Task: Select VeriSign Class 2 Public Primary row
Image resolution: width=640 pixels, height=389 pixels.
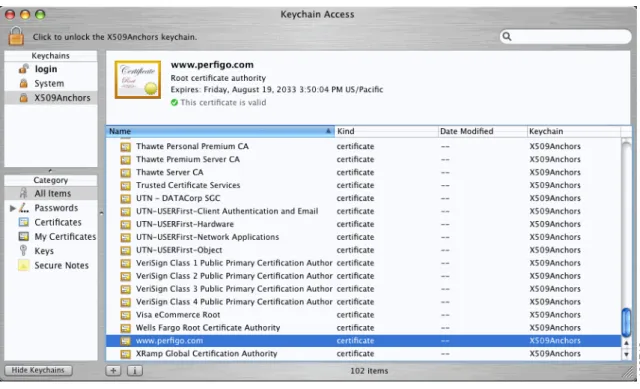Action: pos(364,276)
